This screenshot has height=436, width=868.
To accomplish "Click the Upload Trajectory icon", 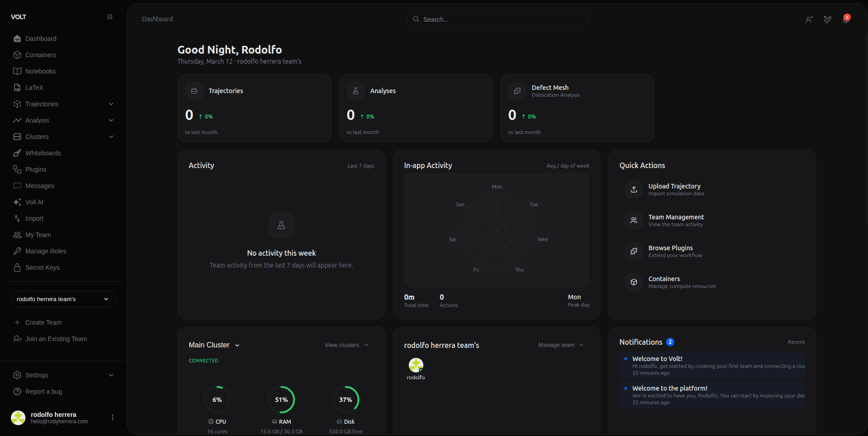I will point(634,189).
